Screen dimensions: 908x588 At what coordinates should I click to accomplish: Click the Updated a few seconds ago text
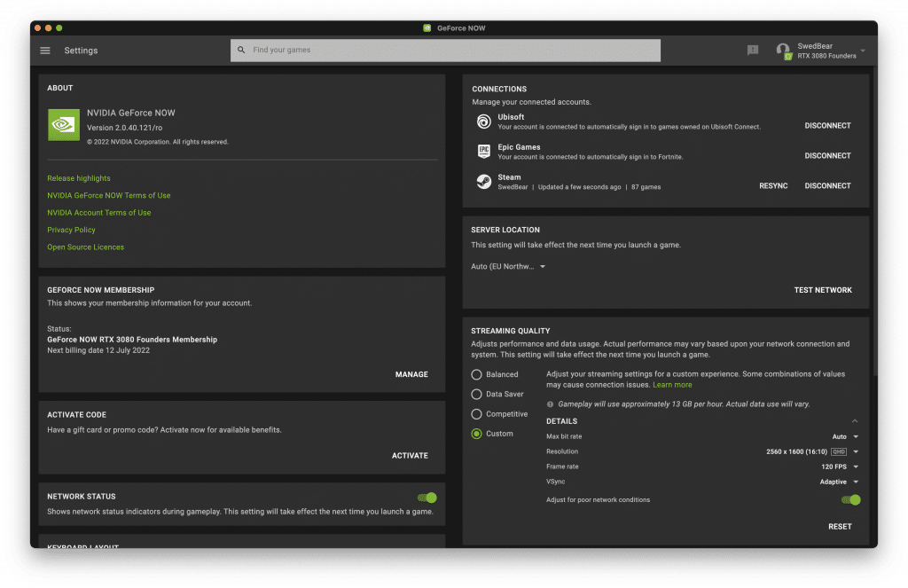pos(579,187)
